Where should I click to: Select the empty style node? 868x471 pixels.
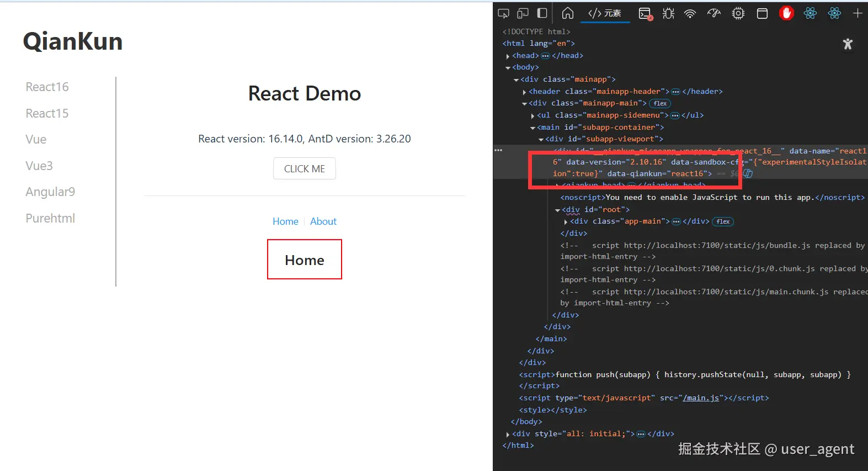(x=553, y=410)
